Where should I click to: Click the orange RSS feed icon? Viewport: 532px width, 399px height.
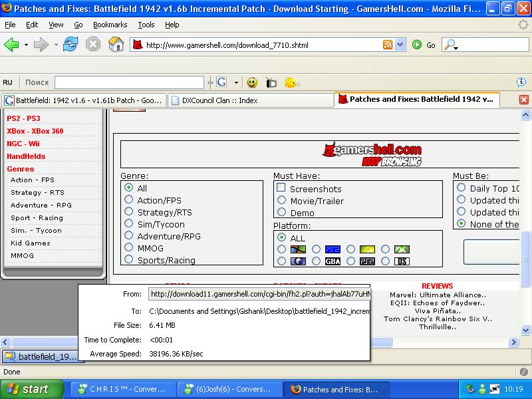[x=388, y=45]
